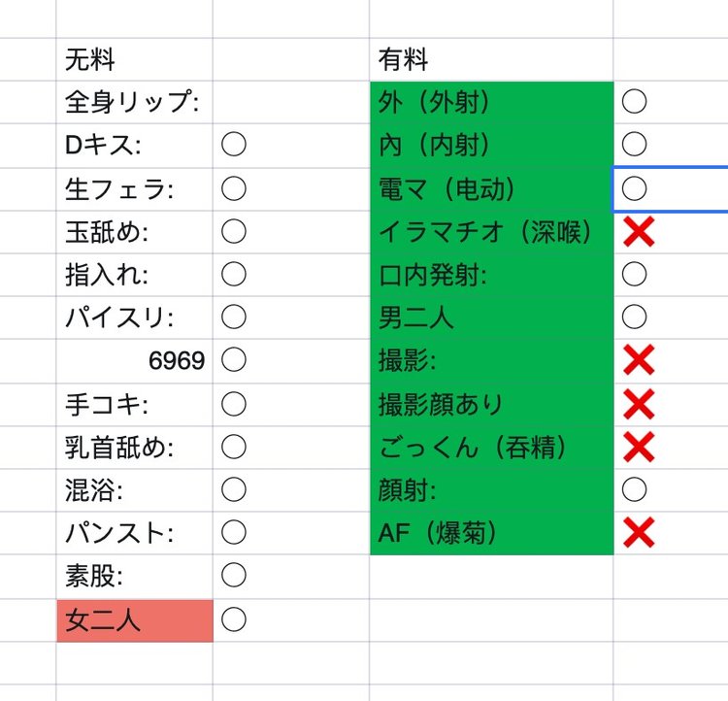Click the green 口内発射: cell

point(490,274)
